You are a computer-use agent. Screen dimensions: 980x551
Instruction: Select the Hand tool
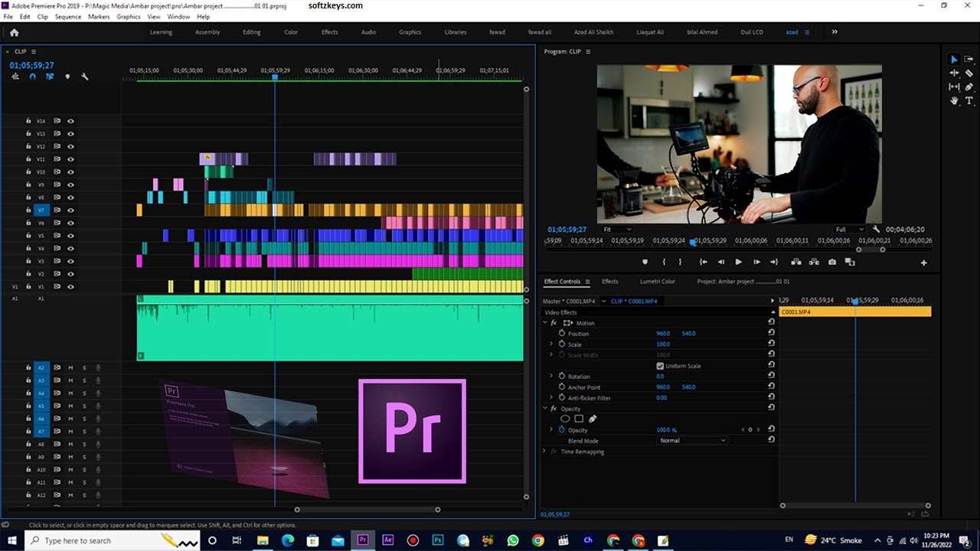coord(954,101)
